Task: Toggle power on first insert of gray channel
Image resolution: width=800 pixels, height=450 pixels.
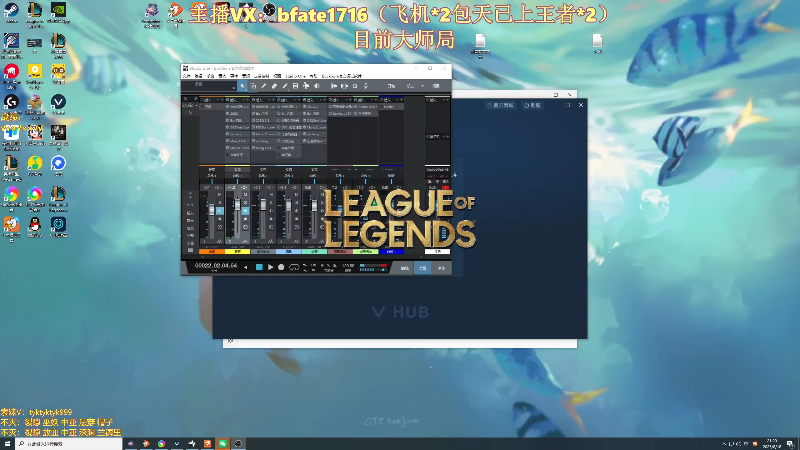Action: click(253, 106)
